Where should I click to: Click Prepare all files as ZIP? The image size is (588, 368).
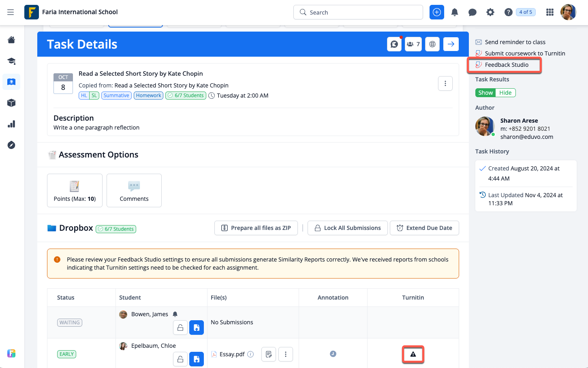[256, 228]
